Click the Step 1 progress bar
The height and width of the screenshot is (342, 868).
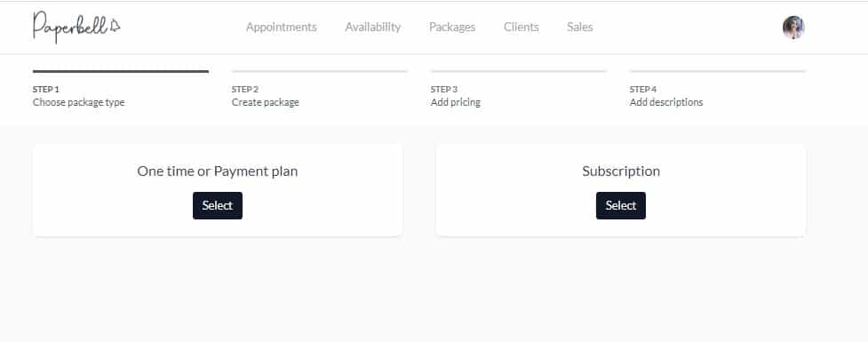click(x=121, y=71)
